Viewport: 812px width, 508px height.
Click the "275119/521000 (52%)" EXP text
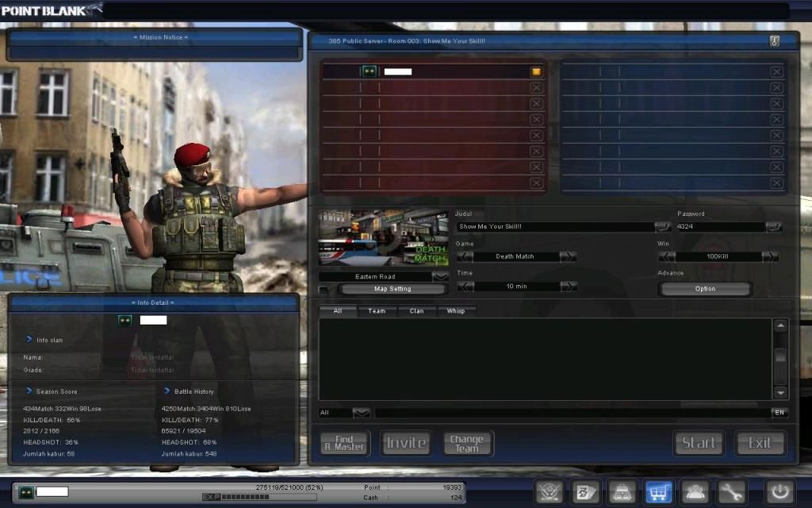289,487
